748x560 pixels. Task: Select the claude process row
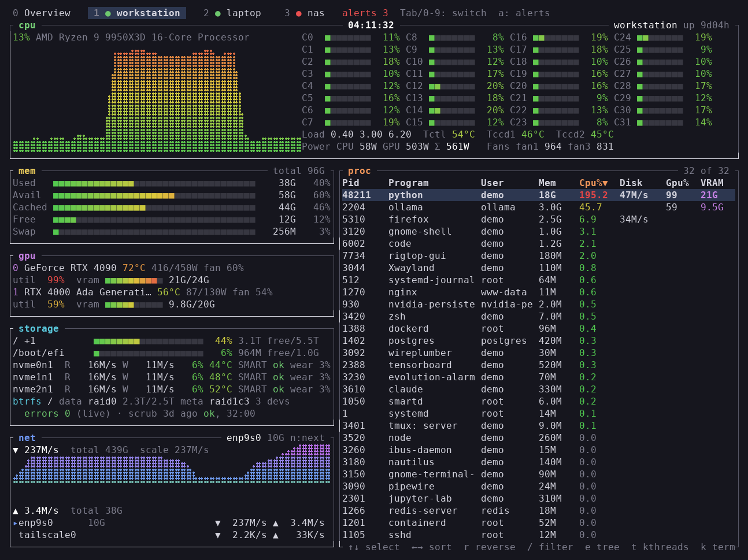tap(538, 389)
